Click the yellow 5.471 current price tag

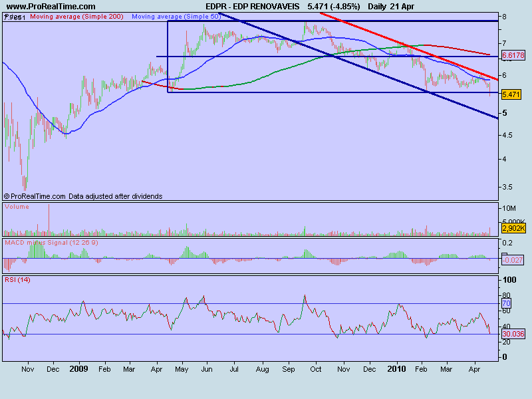tap(511, 94)
